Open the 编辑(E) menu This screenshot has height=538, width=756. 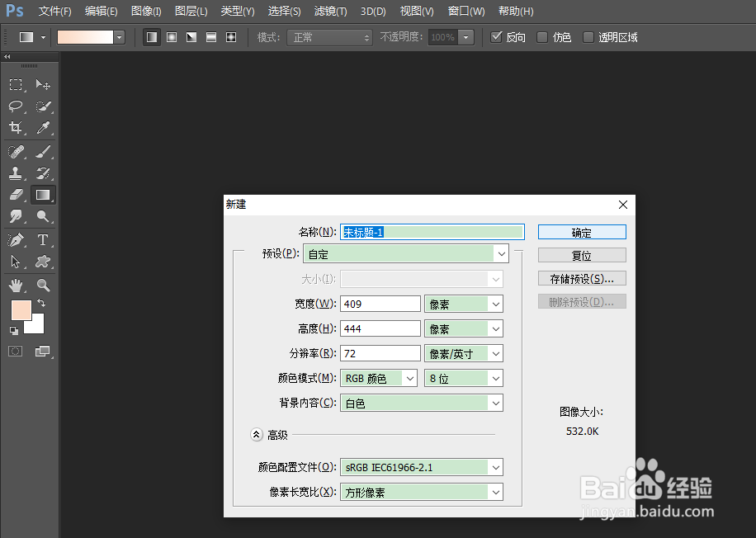pyautogui.click(x=102, y=11)
